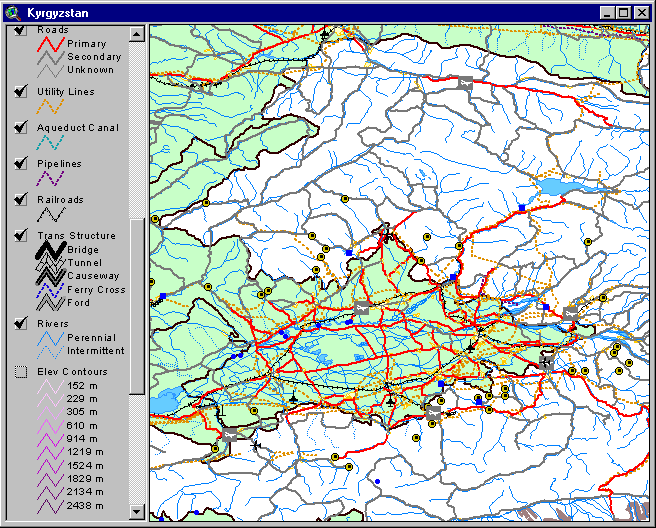Toggle the Utility Lines layer checkbox

pos(20,91)
